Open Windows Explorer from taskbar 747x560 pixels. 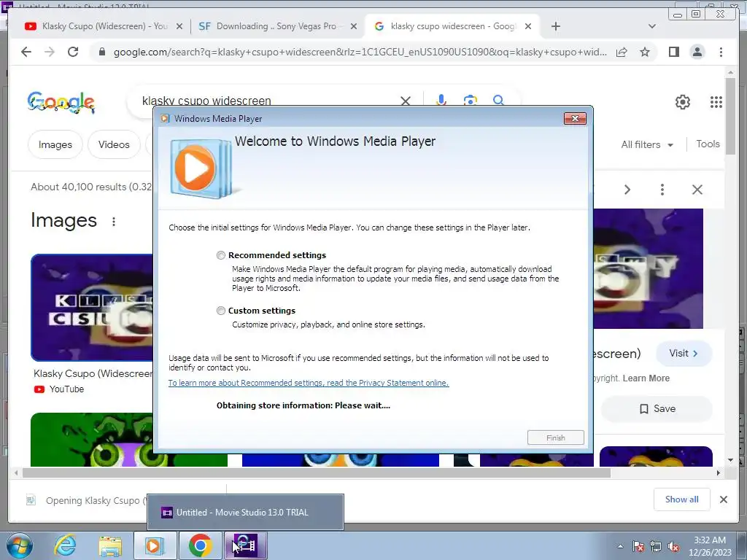[x=110, y=545]
